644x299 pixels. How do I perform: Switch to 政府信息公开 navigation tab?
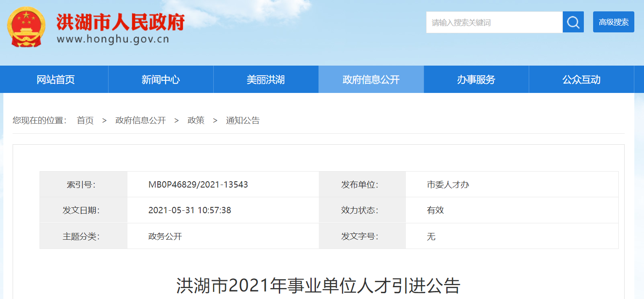(x=371, y=79)
